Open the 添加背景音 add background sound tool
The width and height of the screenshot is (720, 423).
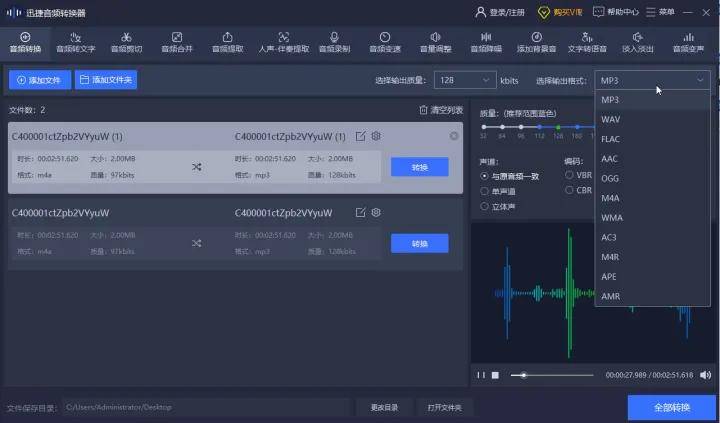[x=536, y=43]
